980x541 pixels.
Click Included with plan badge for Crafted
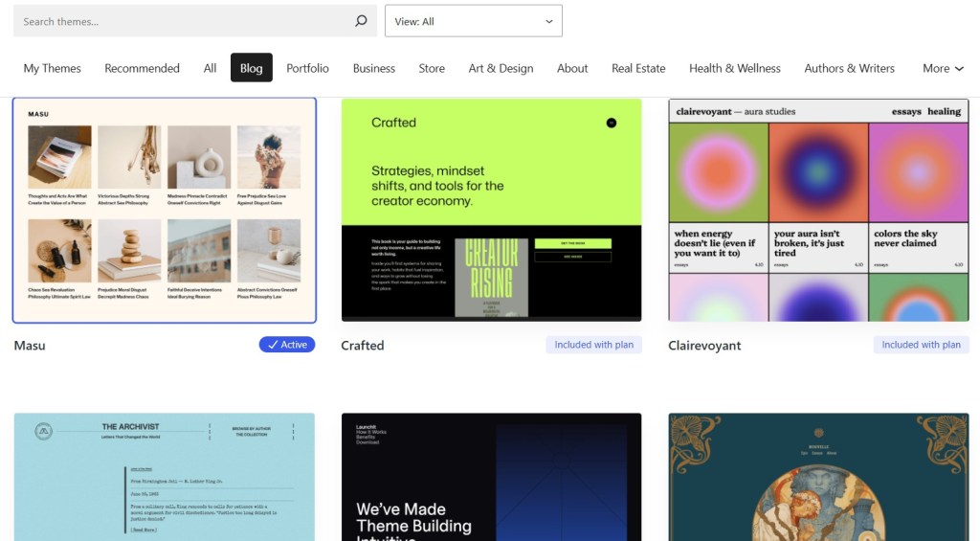(593, 345)
